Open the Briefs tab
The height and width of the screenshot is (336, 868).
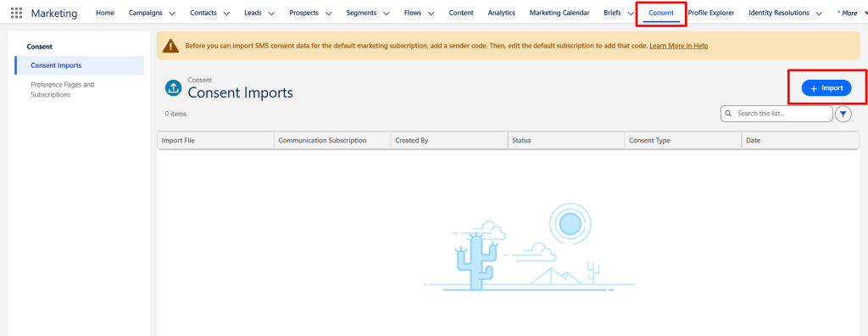click(612, 13)
